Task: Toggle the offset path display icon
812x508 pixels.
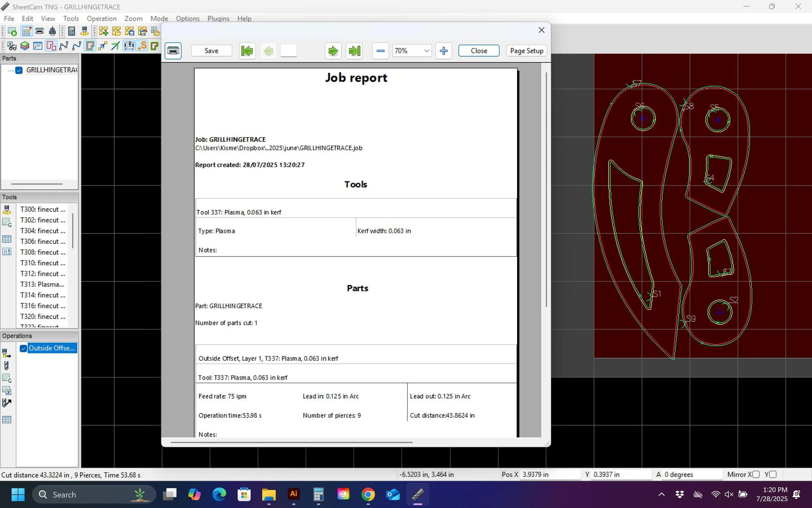Action: pyautogui.click(x=90, y=46)
